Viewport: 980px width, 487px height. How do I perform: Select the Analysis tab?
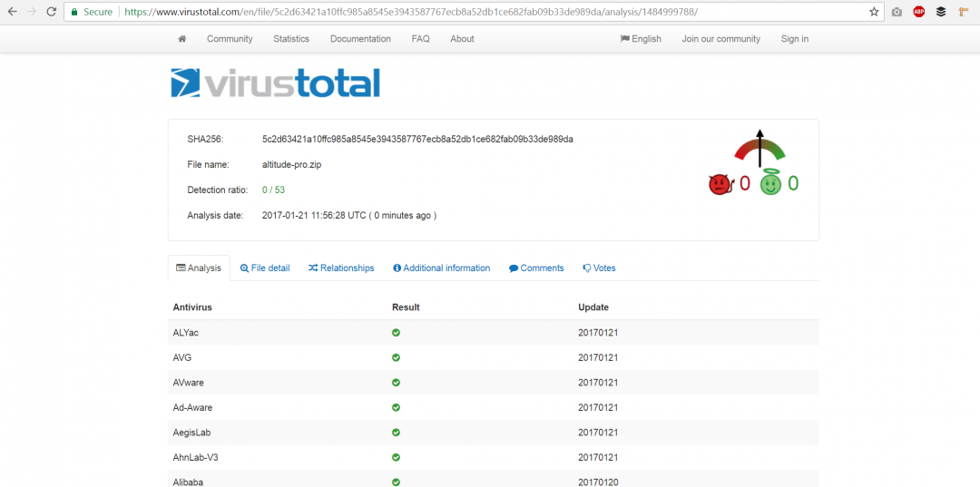tap(199, 268)
